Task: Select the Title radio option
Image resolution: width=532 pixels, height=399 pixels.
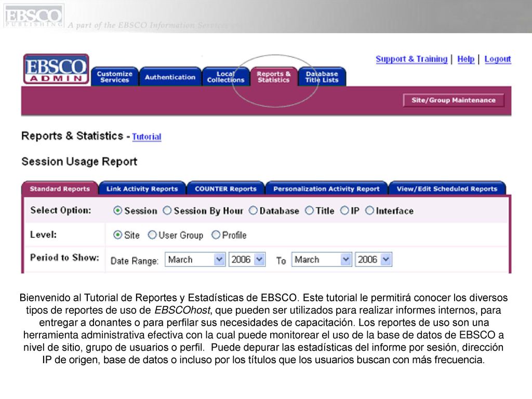Action: [x=309, y=211]
